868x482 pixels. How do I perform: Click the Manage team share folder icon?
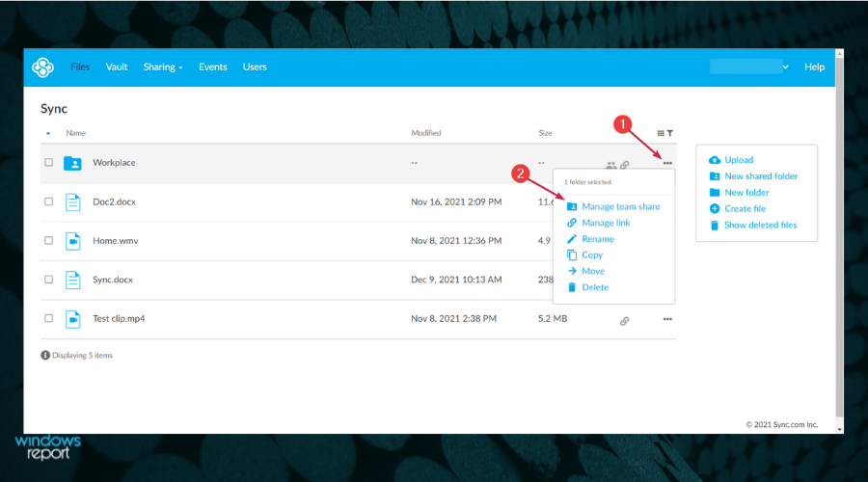click(572, 206)
